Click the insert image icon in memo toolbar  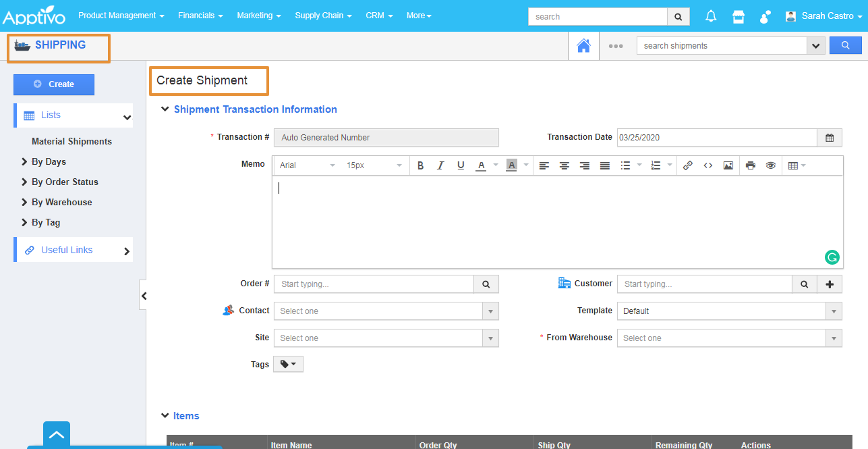click(x=728, y=165)
